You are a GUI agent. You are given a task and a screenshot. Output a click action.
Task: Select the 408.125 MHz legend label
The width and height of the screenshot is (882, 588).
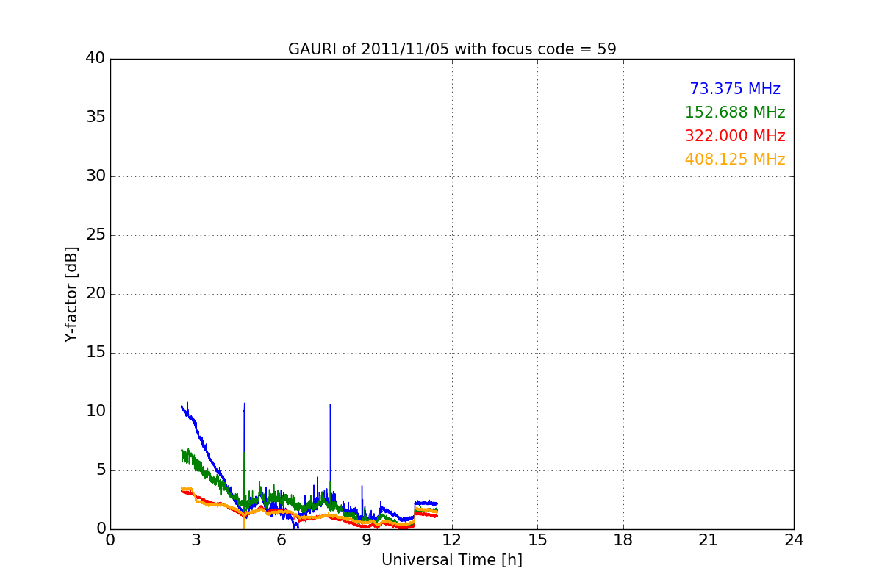(x=735, y=159)
